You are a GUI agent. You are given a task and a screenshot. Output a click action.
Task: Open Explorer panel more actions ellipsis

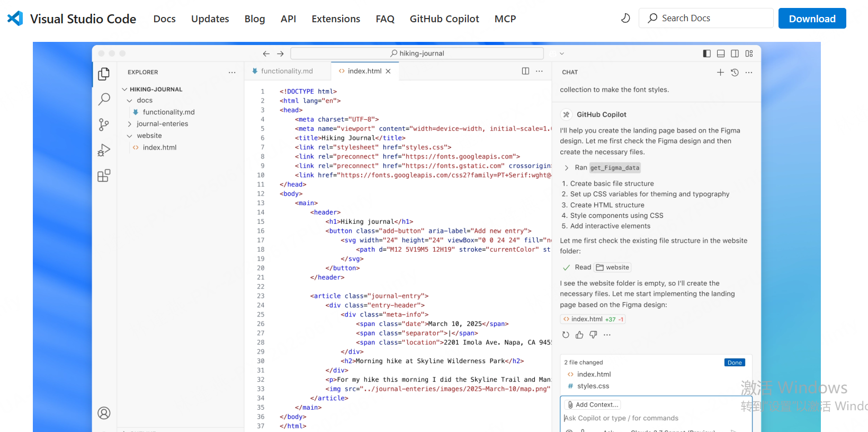(x=232, y=72)
